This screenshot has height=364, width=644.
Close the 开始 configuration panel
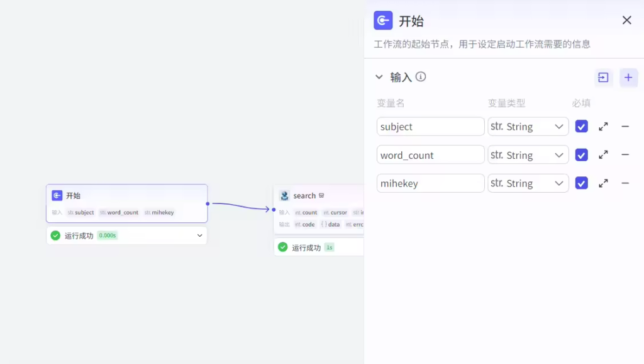point(626,20)
